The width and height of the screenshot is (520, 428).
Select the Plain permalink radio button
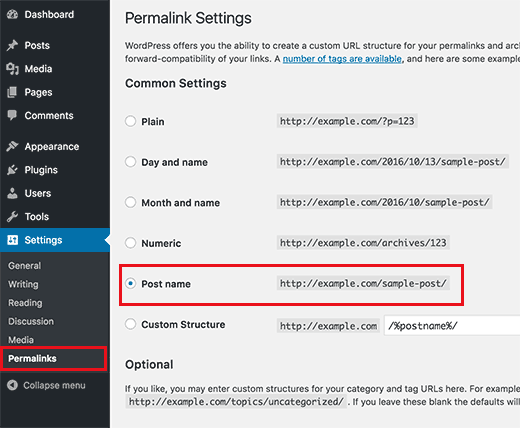point(130,121)
